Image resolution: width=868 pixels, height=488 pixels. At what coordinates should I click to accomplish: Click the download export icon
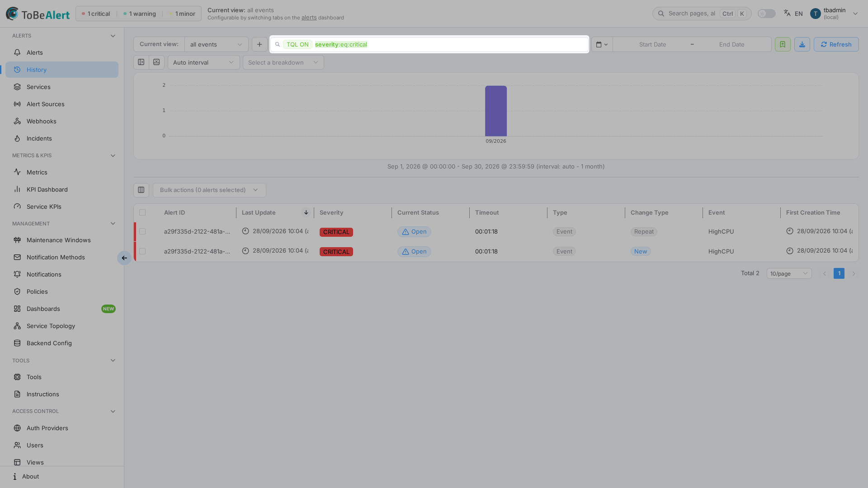[x=802, y=44]
